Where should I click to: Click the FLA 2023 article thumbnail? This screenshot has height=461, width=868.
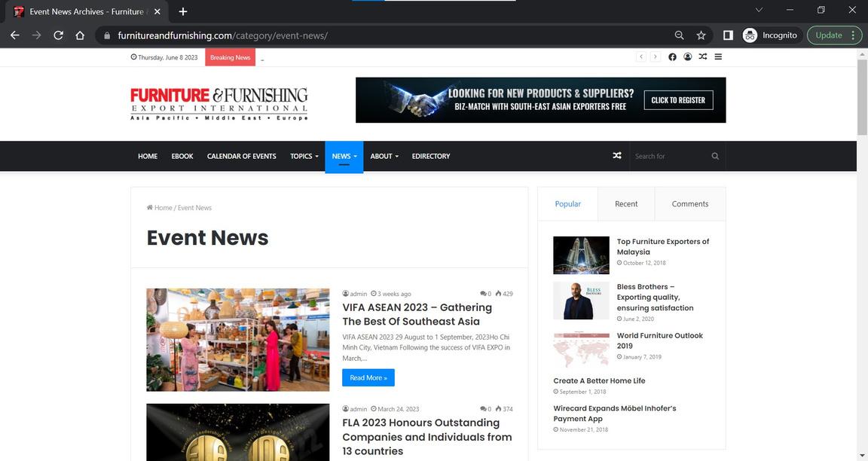click(237, 432)
